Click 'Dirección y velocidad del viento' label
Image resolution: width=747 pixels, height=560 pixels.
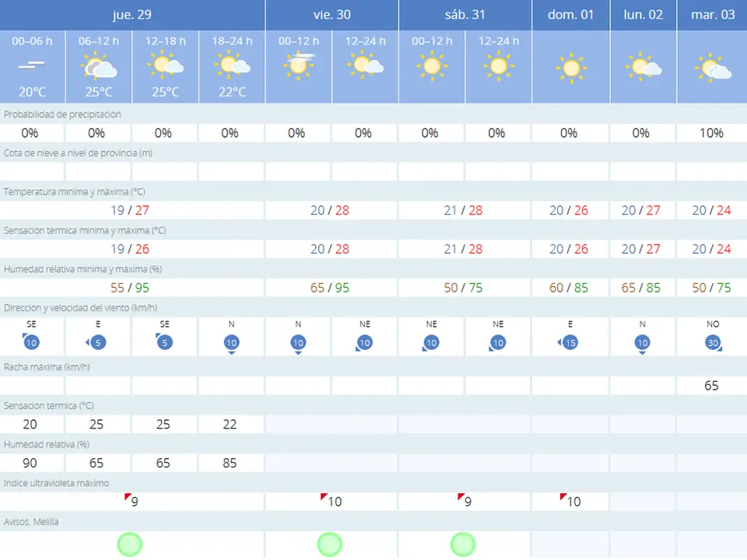tap(80, 308)
